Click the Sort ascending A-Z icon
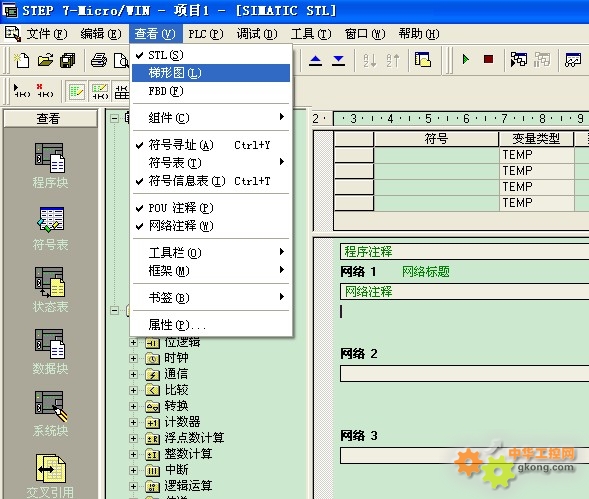 pyautogui.click(x=370, y=60)
